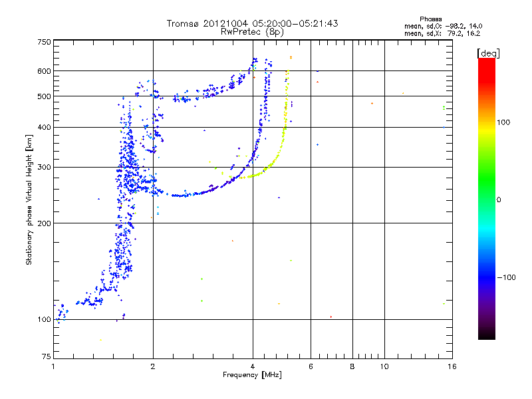Click the y-axis tick label '500'
This screenshot has height=399, width=532.
(x=44, y=96)
